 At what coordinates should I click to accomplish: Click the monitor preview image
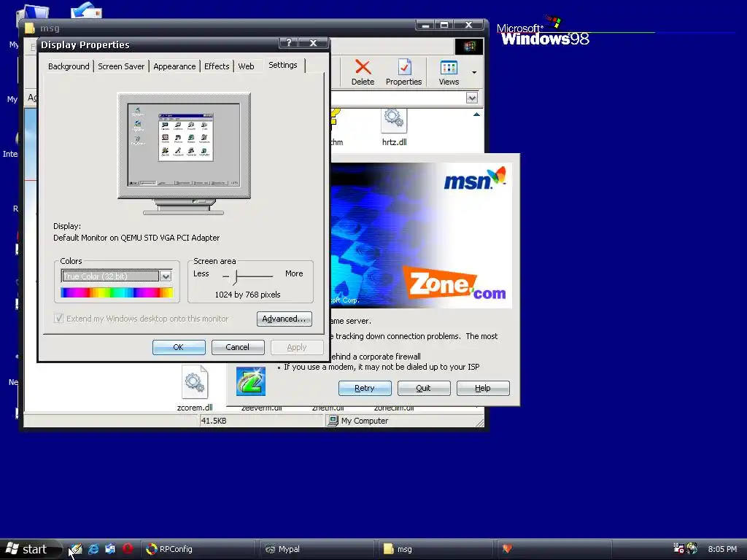184,153
